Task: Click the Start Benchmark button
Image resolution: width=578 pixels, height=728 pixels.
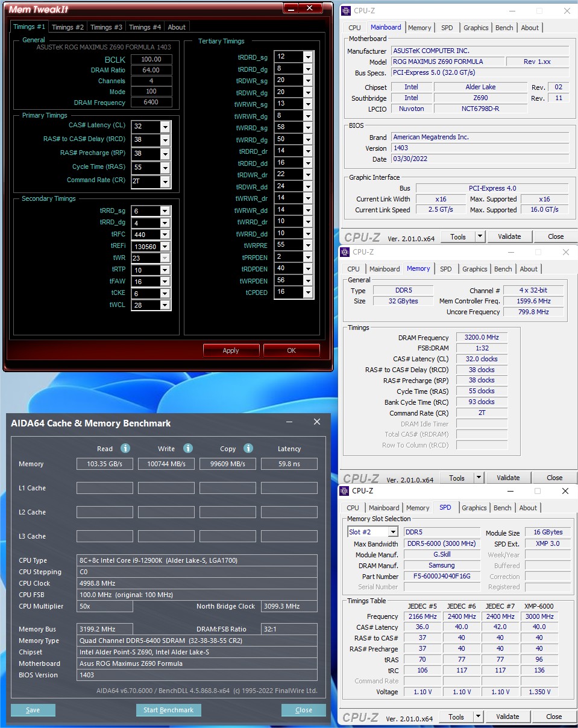Action: pyautogui.click(x=169, y=710)
